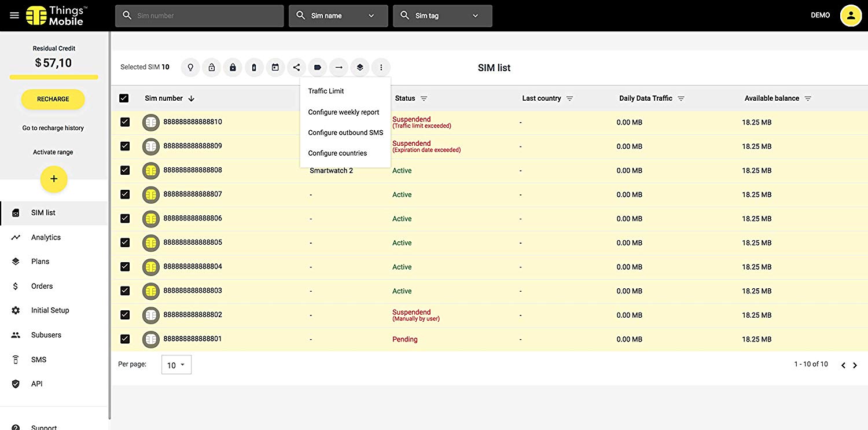
Task: Click the closed padlock lock icon
Action: [233, 68]
